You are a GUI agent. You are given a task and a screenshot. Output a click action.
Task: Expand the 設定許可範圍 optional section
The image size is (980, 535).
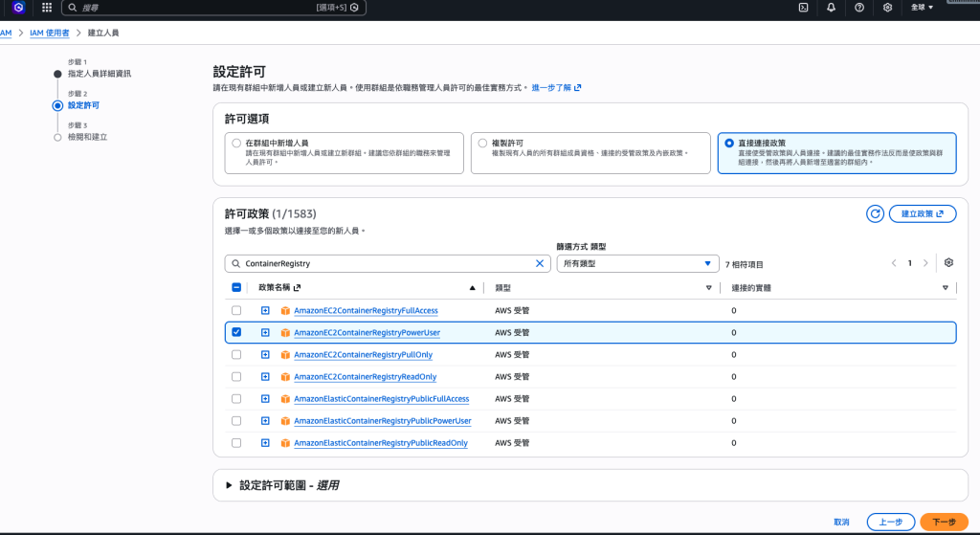(x=229, y=485)
